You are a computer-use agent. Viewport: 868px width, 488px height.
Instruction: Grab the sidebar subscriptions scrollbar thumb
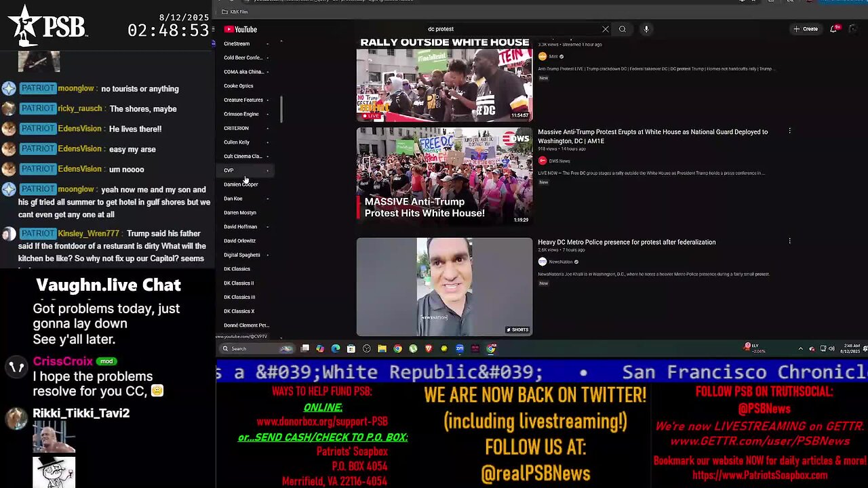(x=281, y=108)
